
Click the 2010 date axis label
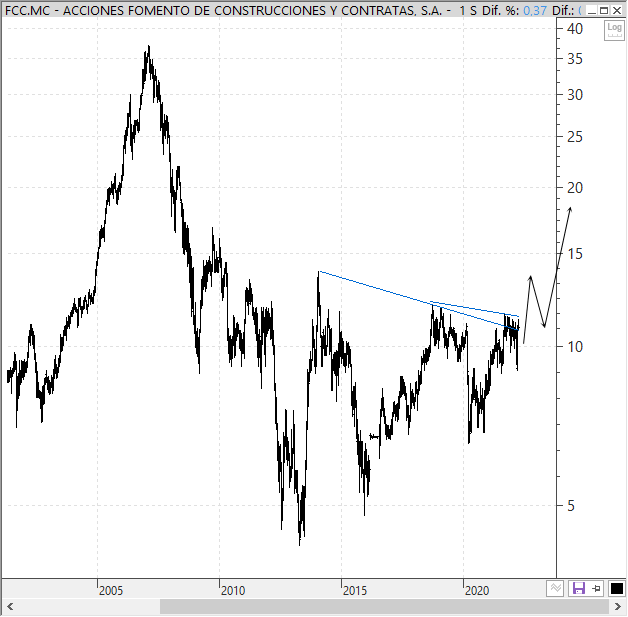pyautogui.click(x=233, y=591)
